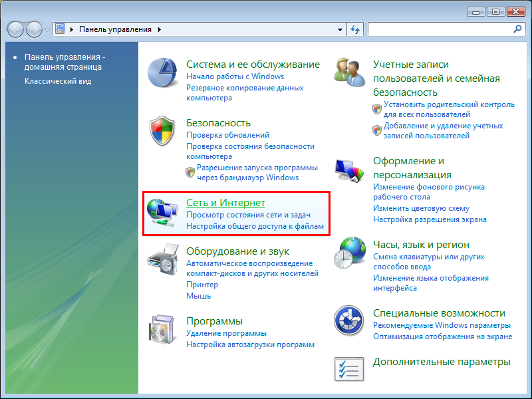Image resolution: width=532 pixels, height=399 pixels.
Task: Click the search magnifier icon
Action: click(x=517, y=29)
